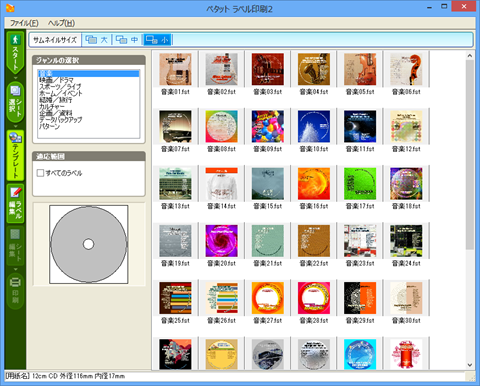Viewport: 480px width, 386px height.
Task: Set thumbnail size to 中
Action: (x=127, y=40)
